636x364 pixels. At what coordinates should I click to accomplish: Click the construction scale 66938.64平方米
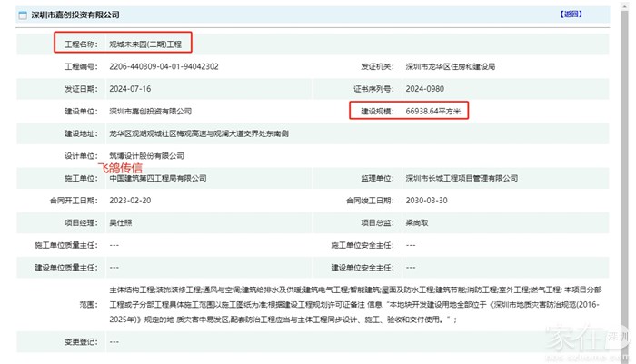click(x=432, y=111)
